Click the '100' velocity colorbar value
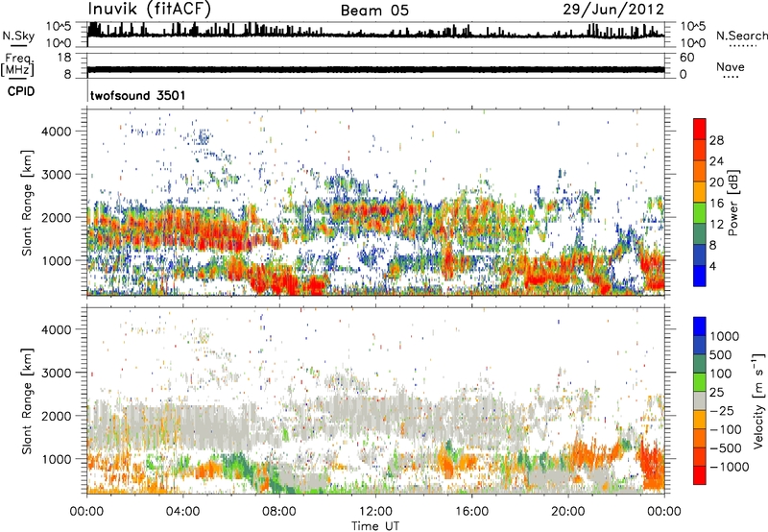This screenshot has height=532, width=768. pyautogui.click(x=721, y=374)
